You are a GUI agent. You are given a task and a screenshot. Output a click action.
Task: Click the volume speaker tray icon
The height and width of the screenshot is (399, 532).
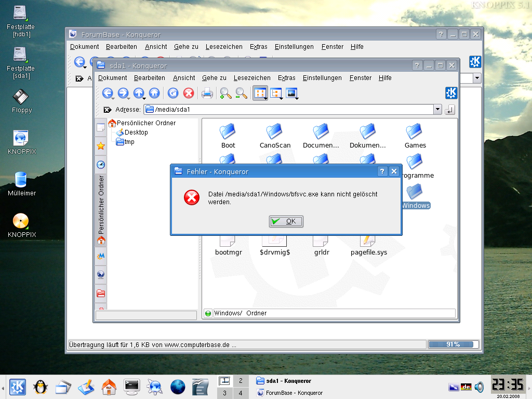coord(479,387)
